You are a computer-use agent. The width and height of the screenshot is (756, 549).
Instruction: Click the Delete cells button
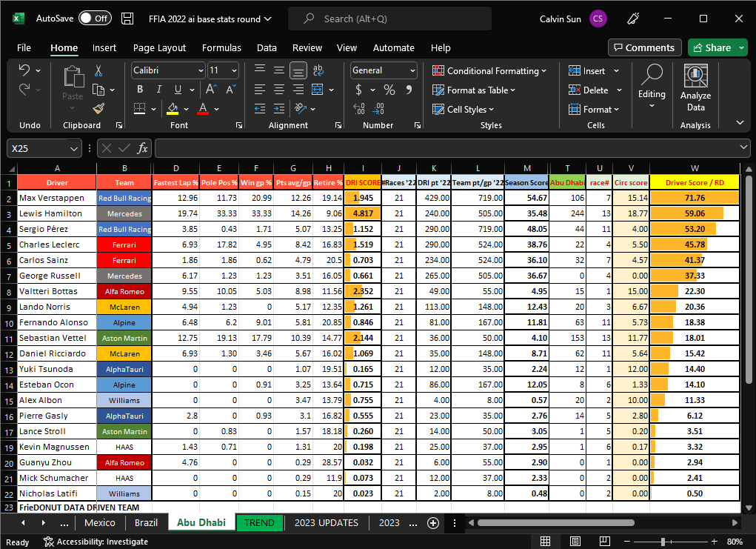[588, 90]
